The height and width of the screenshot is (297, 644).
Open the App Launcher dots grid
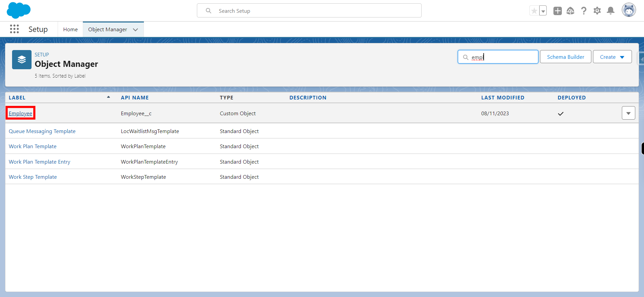coord(14,29)
